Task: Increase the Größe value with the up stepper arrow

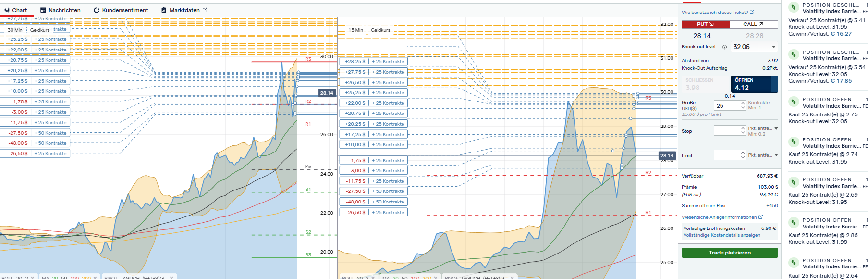Action: 743,103
